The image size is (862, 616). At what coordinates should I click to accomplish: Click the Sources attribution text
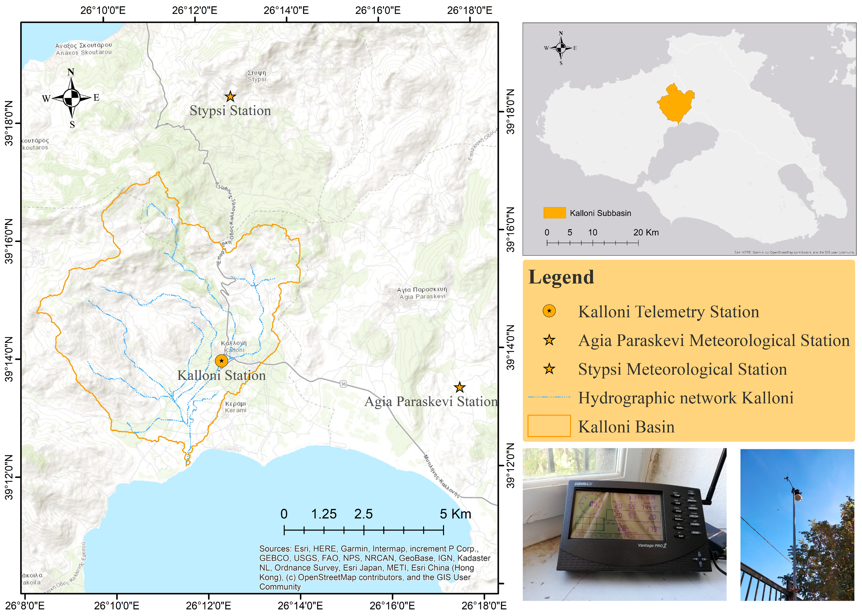coord(375,567)
